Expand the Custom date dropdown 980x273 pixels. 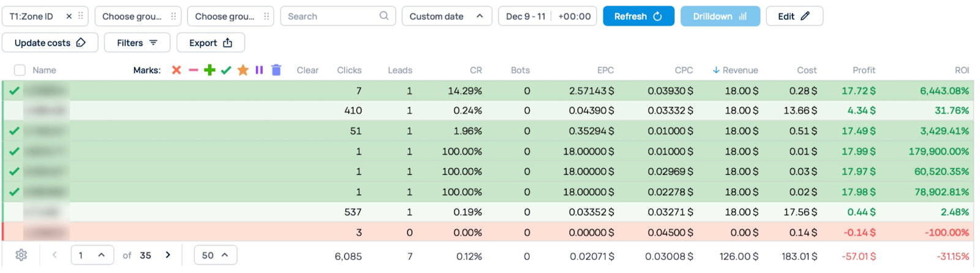tap(447, 17)
